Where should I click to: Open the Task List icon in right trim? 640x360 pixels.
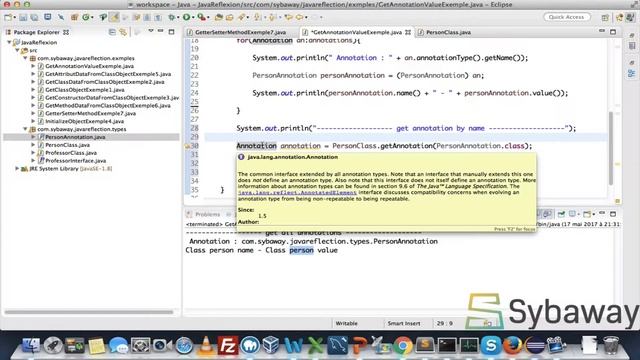point(632,46)
